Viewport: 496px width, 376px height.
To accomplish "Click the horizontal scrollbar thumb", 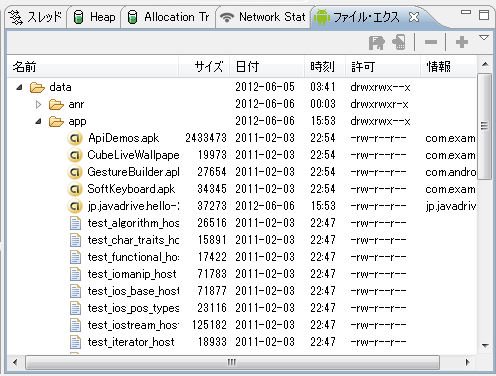I will (232, 362).
